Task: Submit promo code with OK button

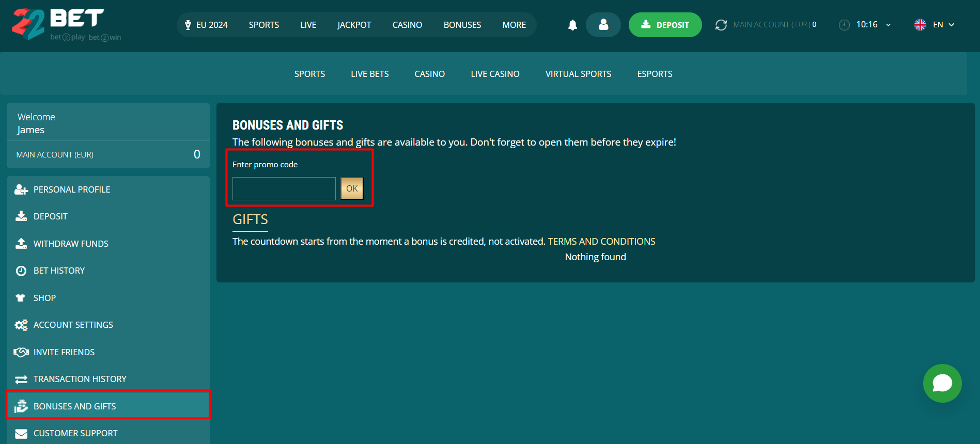Action: [x=352, y=188]
